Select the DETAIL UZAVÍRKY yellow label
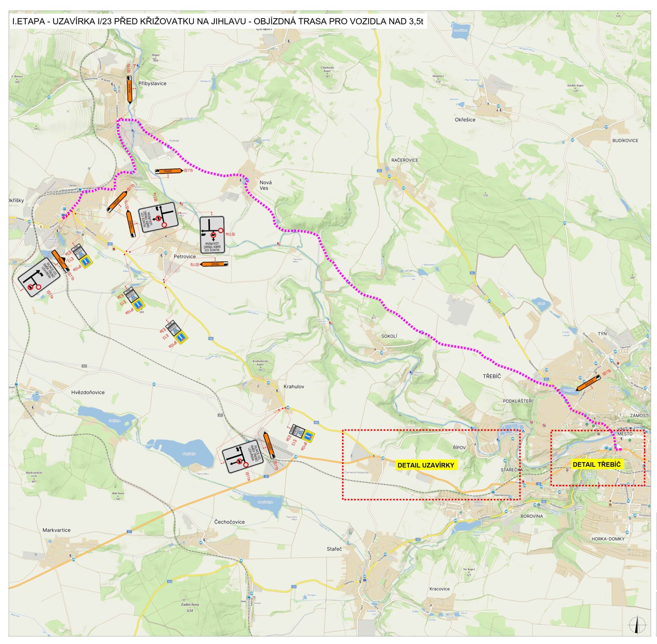The width and height of the screenshot is (657, 644). click(x=426, y=465)
